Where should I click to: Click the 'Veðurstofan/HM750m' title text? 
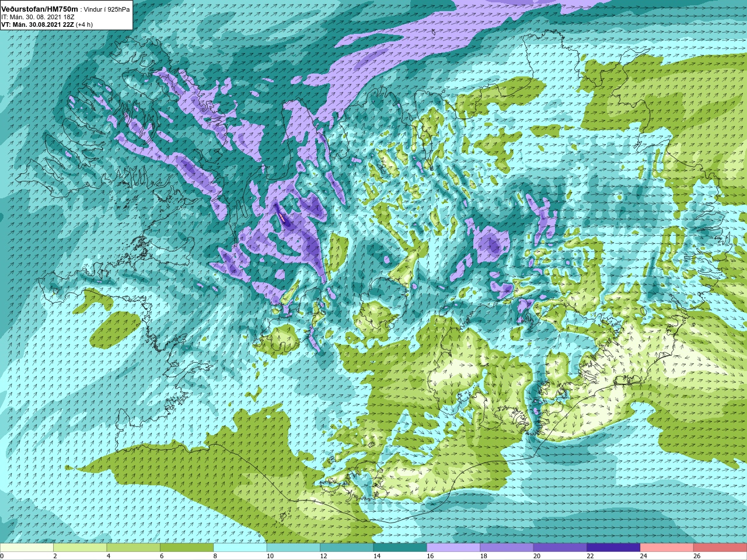point(40,9)
